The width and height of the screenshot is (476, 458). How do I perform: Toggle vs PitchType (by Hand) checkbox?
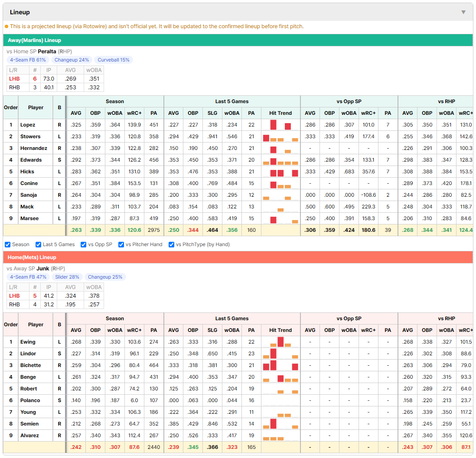point(172,245)
